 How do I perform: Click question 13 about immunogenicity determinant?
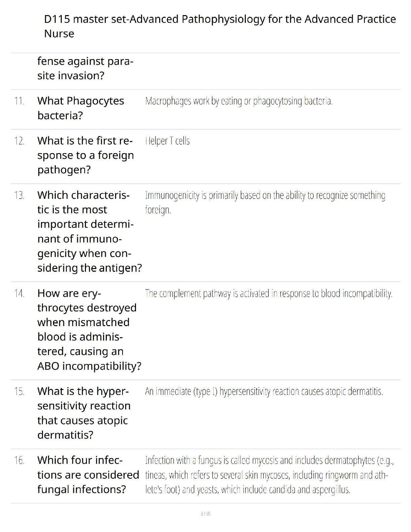89,231
